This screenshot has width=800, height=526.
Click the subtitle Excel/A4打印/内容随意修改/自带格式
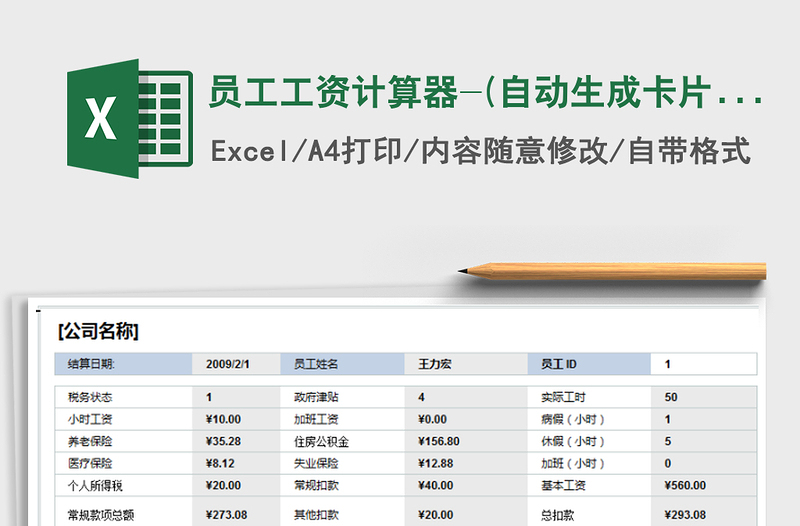click(481, 151)
